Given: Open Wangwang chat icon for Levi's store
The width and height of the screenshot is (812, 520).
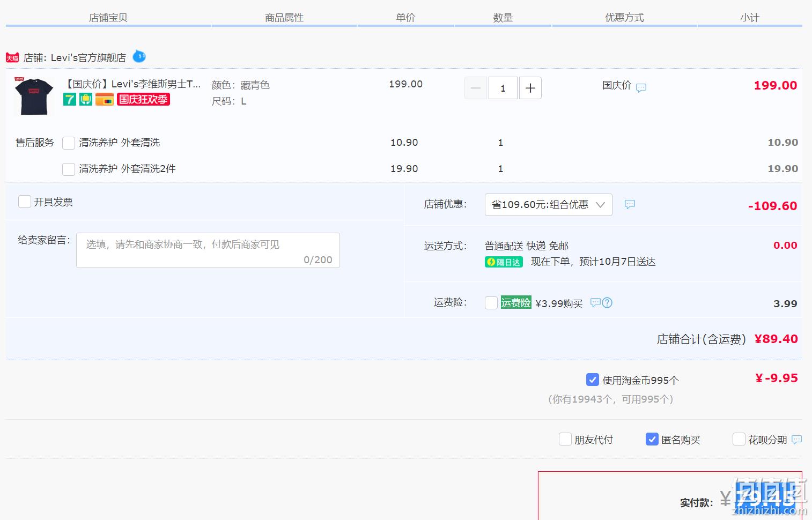Looking at the screenshot, I should click(x=139, y=56).
